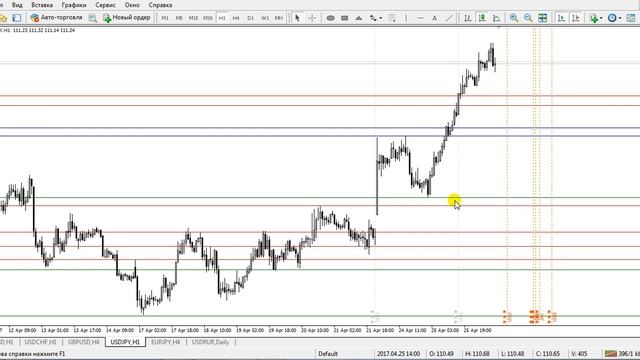Open the Сервис menu
The height and width of the screenshot is (360, 640).
[105, 5]
